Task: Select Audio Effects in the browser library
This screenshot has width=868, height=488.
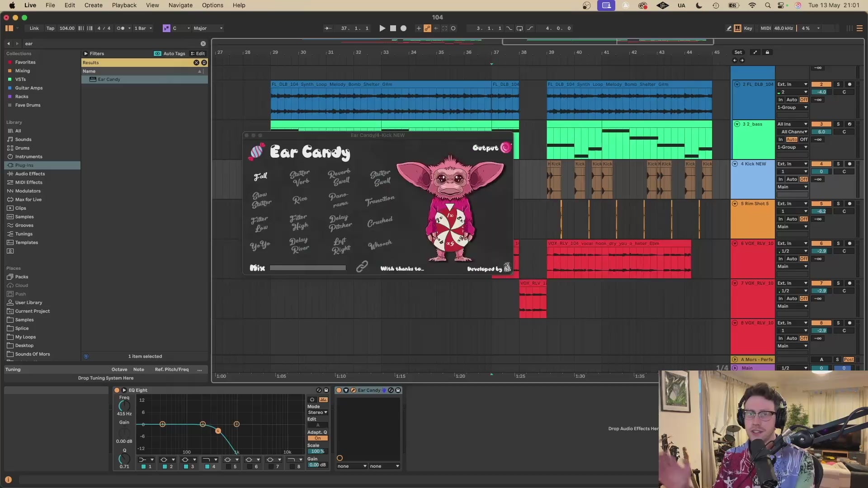Action: point(30,174)
